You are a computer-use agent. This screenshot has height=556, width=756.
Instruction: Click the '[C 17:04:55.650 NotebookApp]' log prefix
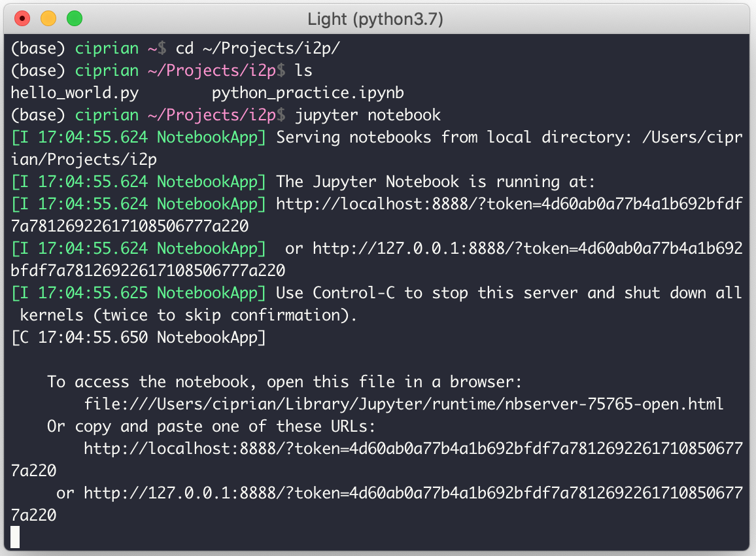pos(139,338)
